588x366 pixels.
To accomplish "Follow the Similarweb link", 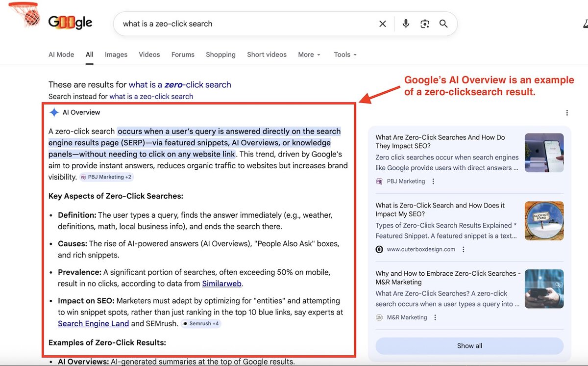I will pos(222,284).
